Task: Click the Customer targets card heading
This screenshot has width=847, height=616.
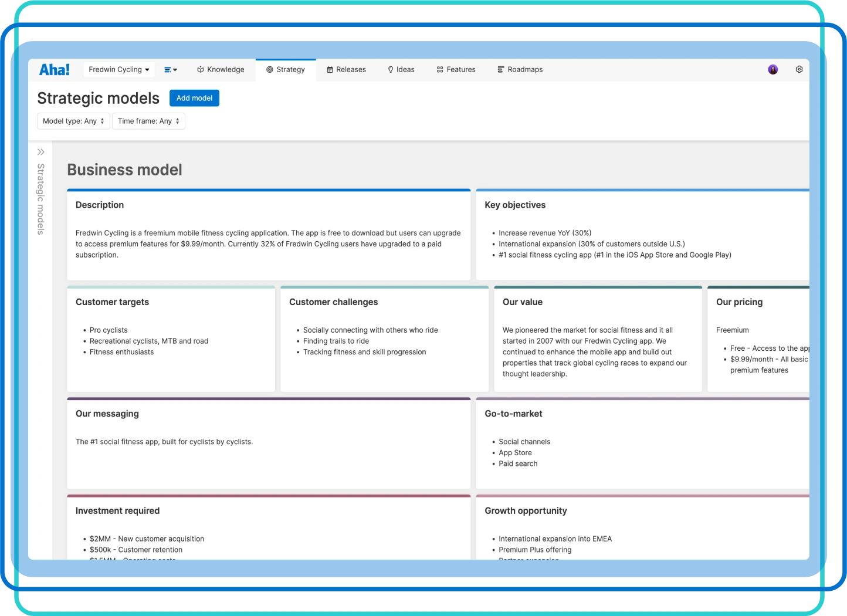Action: [x=112, y=302]
